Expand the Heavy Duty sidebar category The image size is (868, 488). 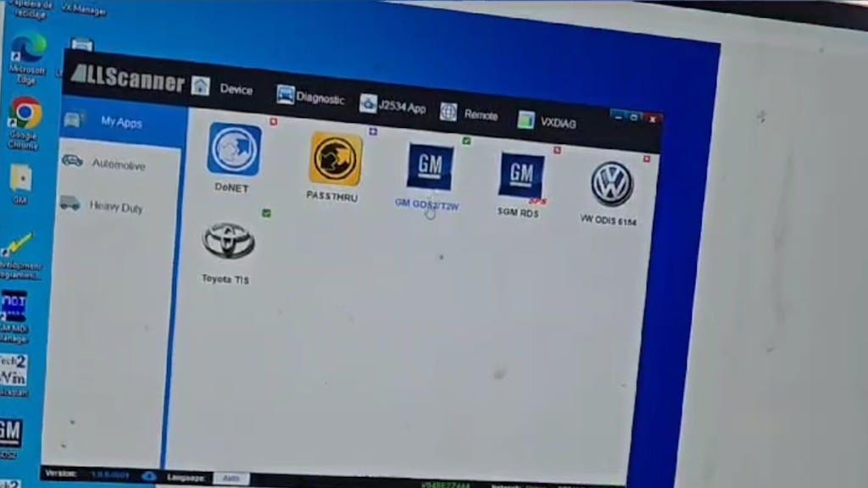pyautogui.click(x=115, y=207)
